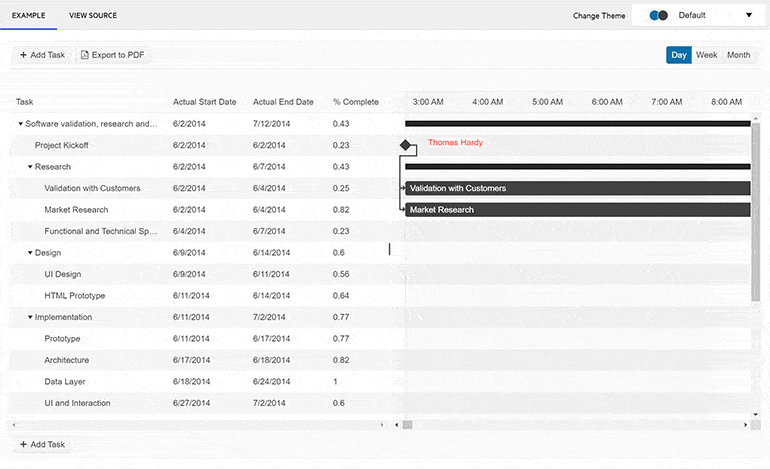Sort by Actual Start Date column header

click(204, 102)
